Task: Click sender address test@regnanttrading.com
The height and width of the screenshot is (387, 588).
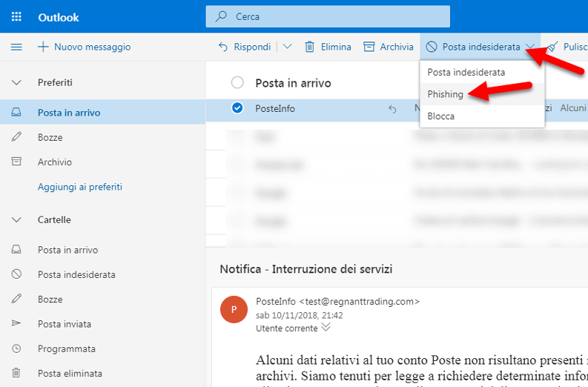Action: tap(359, 301)
